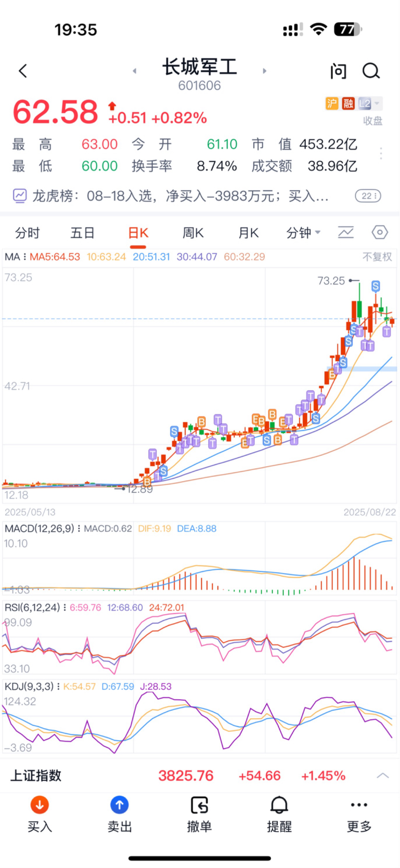The width and height of the screenshot is (400, 868).
Task: Open the 更多 more menu
Action: point(359,814)
